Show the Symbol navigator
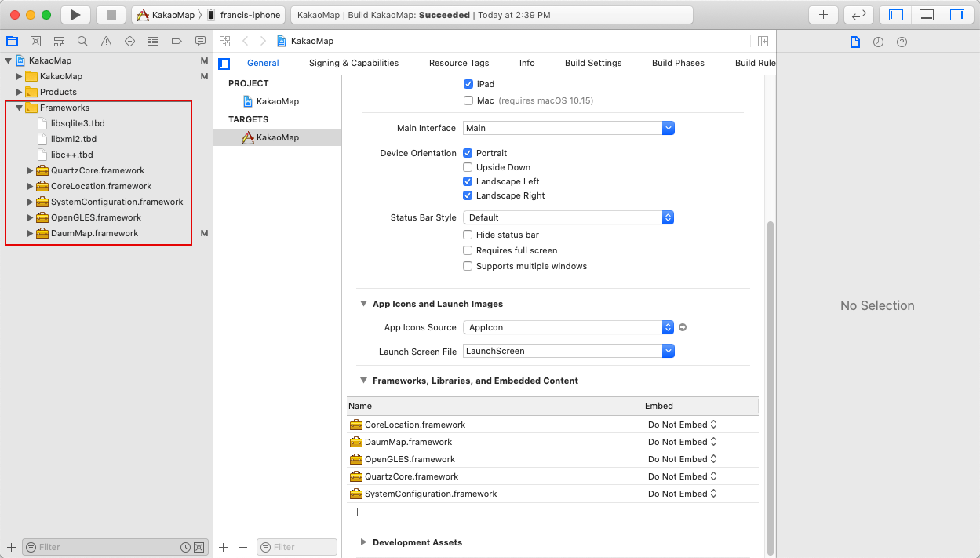 tap(59, 42)
